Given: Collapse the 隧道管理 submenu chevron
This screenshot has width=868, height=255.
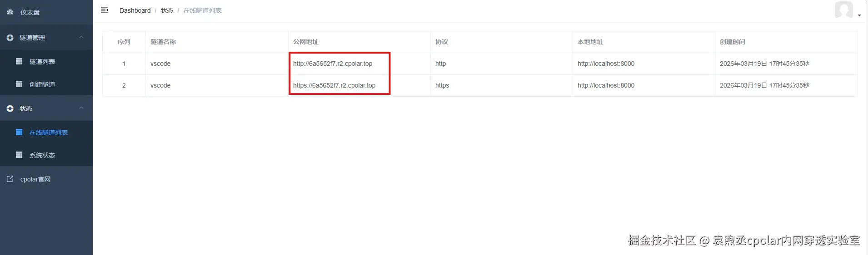Looking at the screenshot, I should pyautogui.click(x=81, y=37).
